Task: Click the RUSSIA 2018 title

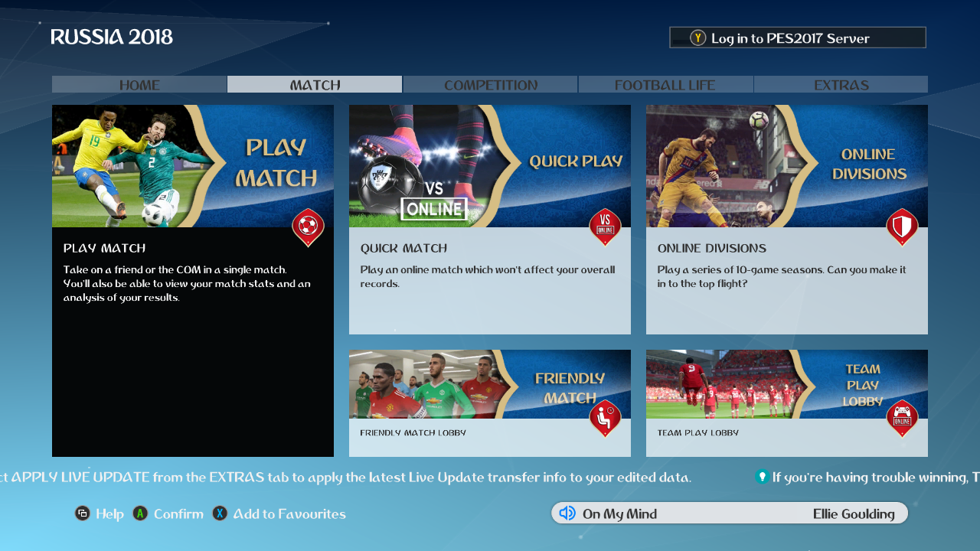Action: click(112, 37)
